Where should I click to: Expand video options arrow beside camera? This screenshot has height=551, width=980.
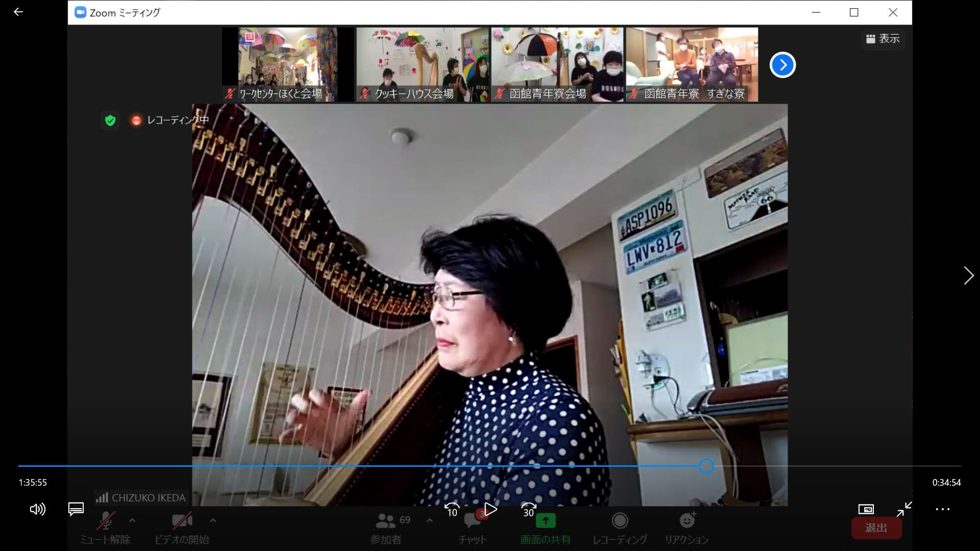click(x=213, y=520)
